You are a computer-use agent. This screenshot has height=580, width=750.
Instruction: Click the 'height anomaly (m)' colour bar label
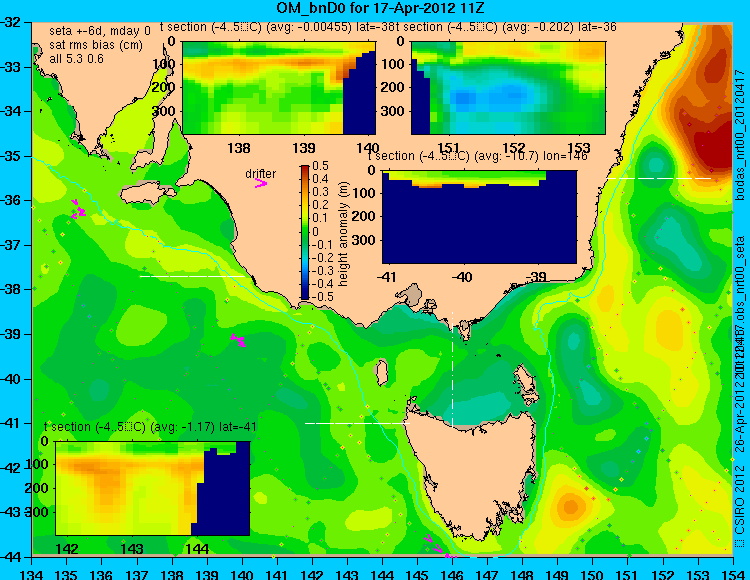342,234
